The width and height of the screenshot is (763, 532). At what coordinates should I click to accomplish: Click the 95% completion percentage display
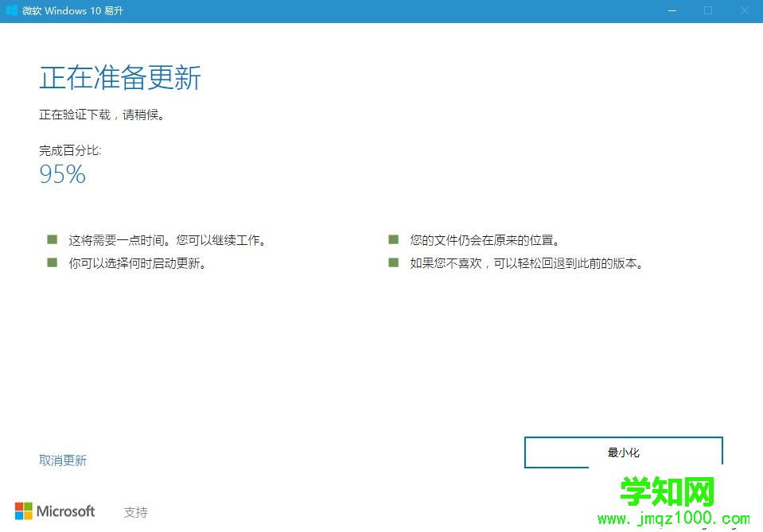(62, 174)
